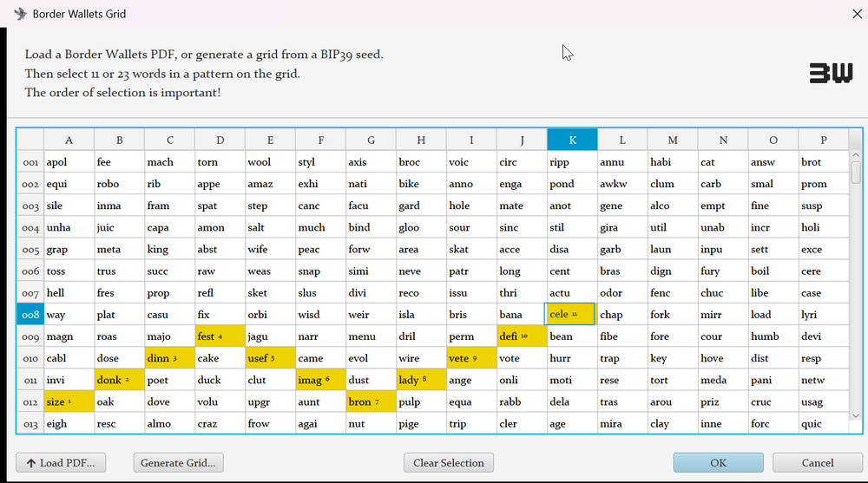Select the word cell 'alco'
This screenshot has height=483, width=868.
tap(673, 206)
